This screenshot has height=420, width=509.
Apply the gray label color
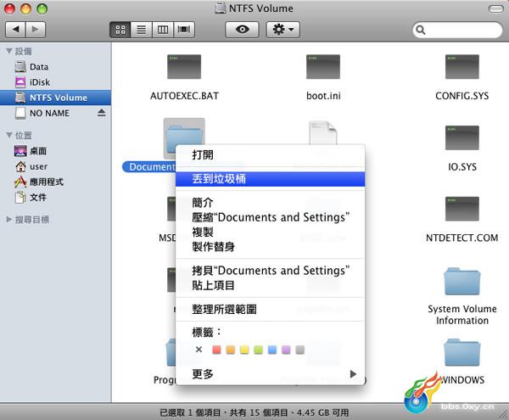click(300, 350)
